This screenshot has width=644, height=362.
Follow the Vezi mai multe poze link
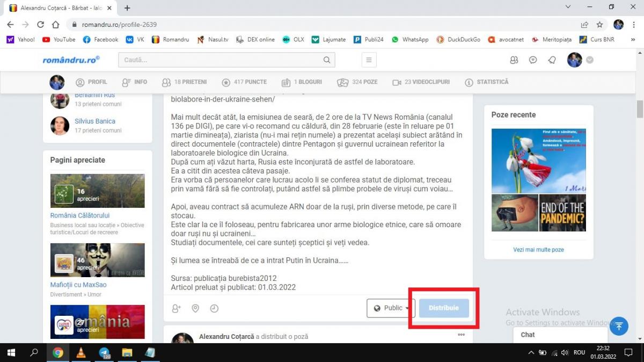click(x=538, y=250)
